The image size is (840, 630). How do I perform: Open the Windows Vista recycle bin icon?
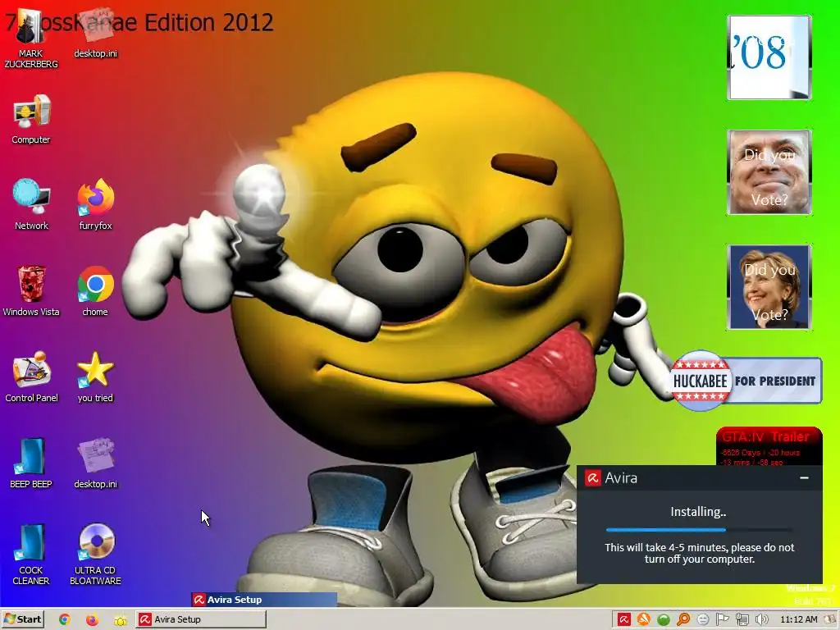coord(31,291)
